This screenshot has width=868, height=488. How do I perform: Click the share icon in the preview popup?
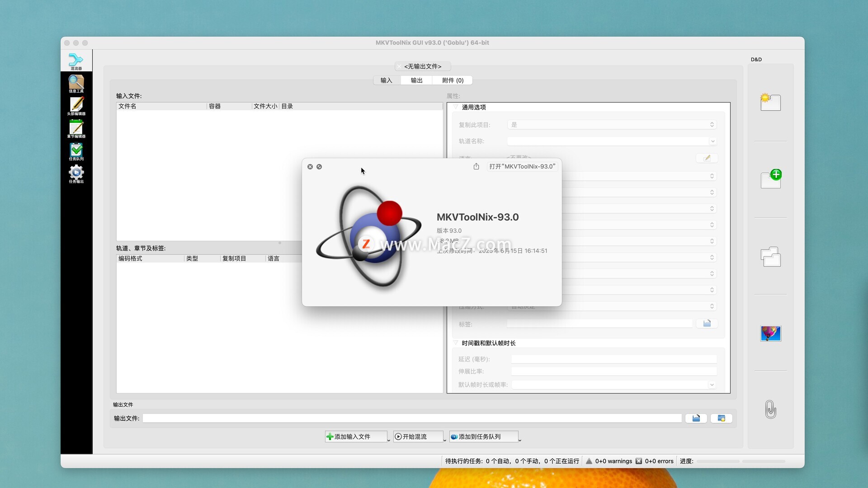(x=476, y=166)
